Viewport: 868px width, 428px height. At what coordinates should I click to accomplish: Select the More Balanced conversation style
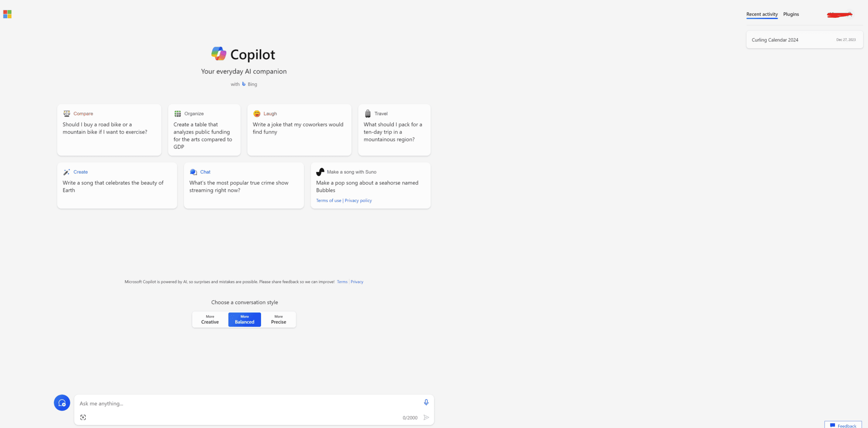(245, 320)
